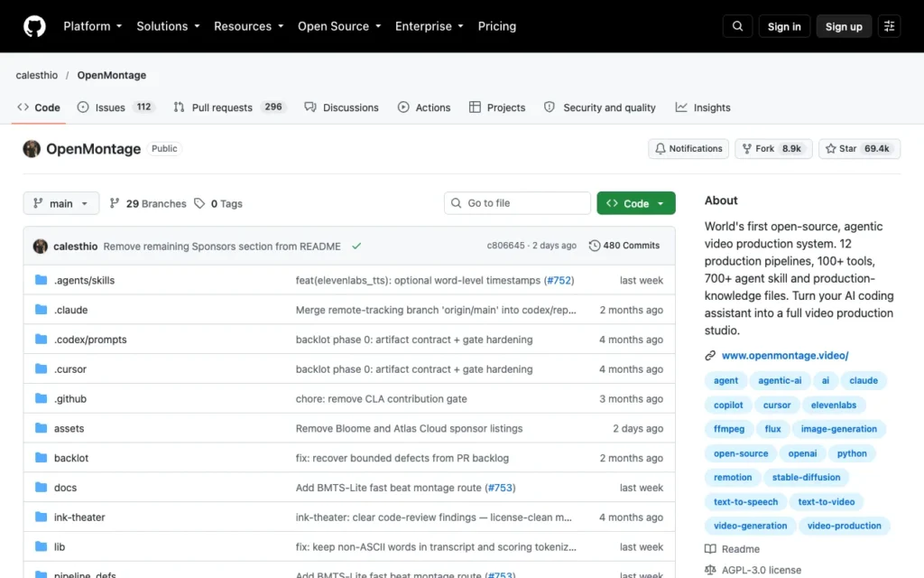Screen dimensions: 924x578
Task: Select the Code tab
Action: 39,107
